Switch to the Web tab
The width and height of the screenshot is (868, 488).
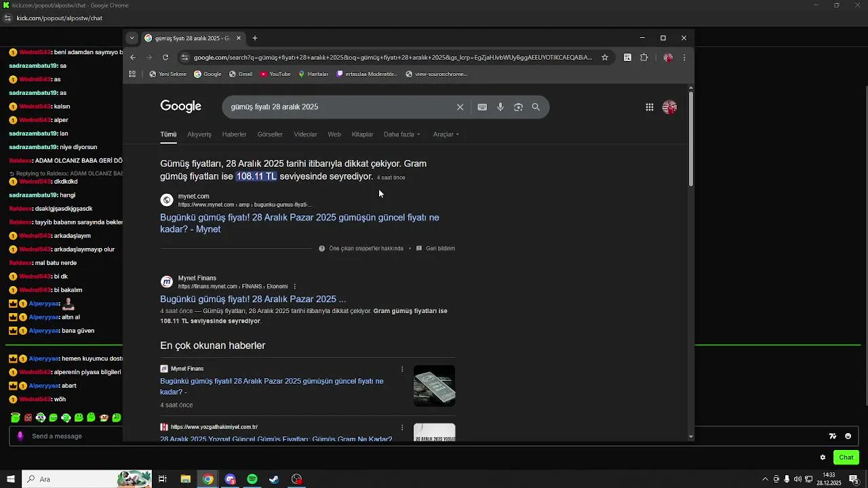pyautogui.click(x=334, y=134)
